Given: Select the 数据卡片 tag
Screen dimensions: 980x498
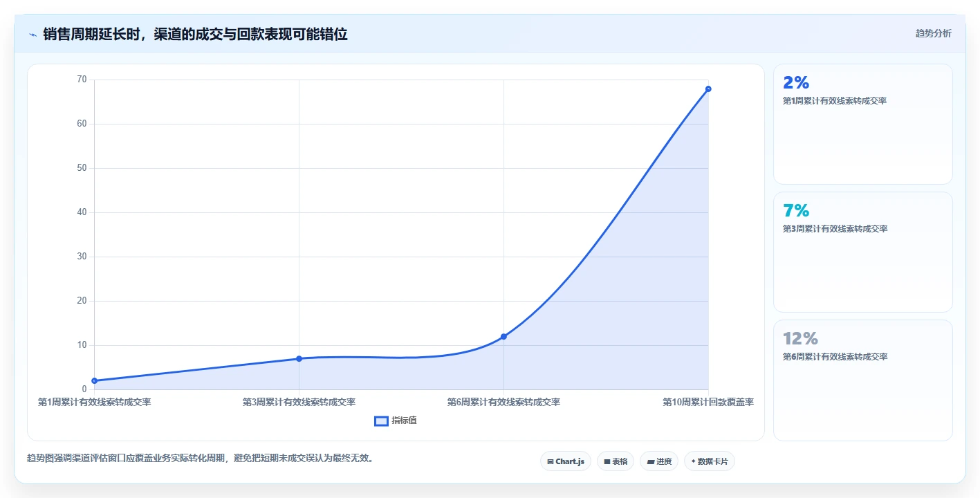Looking at the screenshot, I should click(x=709, y=461).
